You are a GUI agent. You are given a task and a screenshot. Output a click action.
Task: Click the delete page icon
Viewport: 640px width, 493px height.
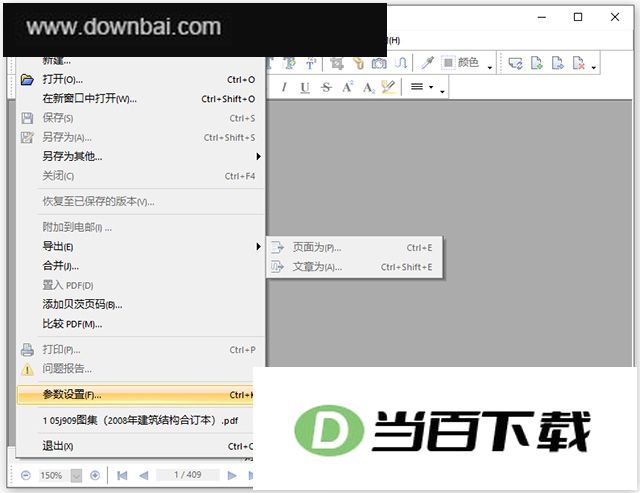(578, 63)
